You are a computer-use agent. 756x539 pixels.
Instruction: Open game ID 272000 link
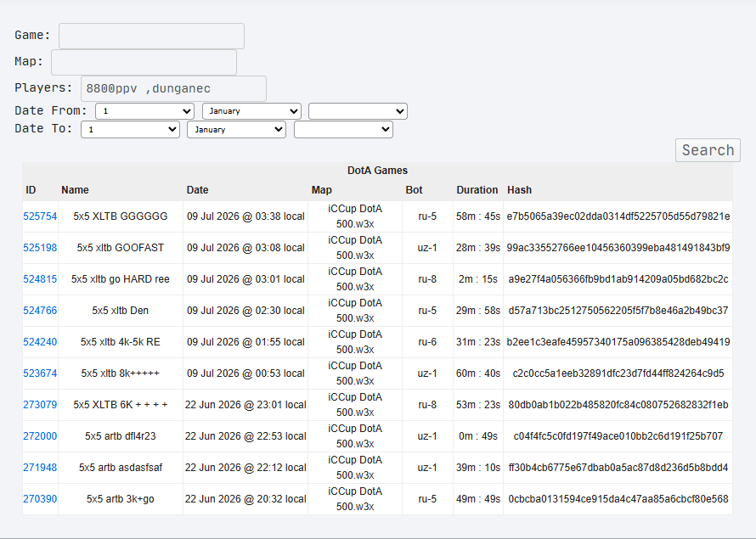pyautogui.click(x=40, y=436)
